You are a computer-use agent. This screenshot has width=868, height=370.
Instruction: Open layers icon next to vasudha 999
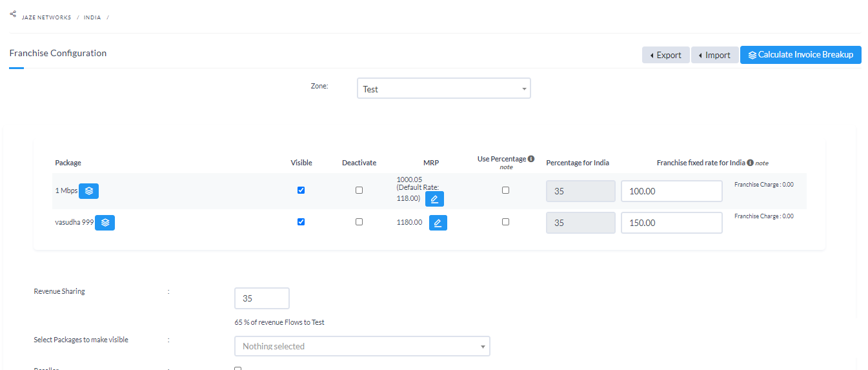coord(105,223)
